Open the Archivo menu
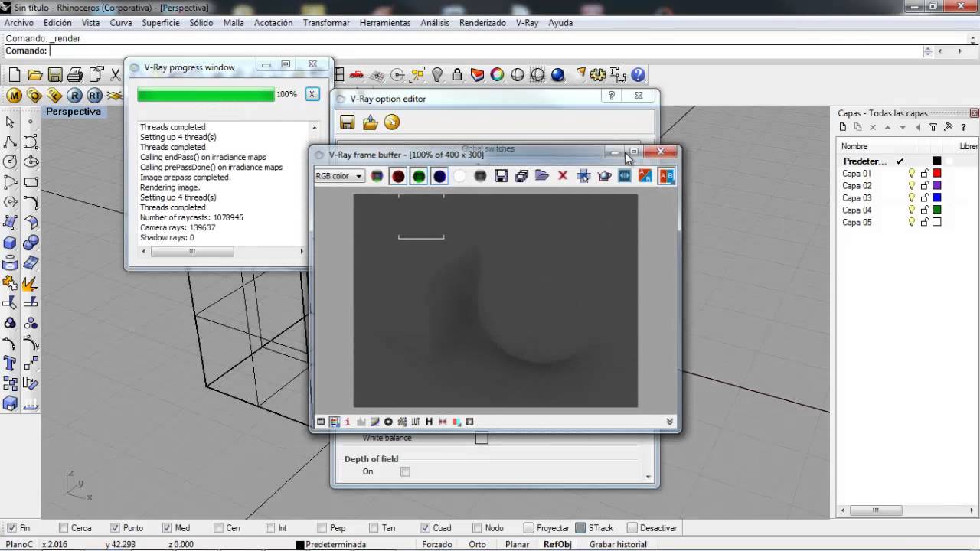Image resolution: width=980 pixels, height=551 pixels. [x=19, y=23]
